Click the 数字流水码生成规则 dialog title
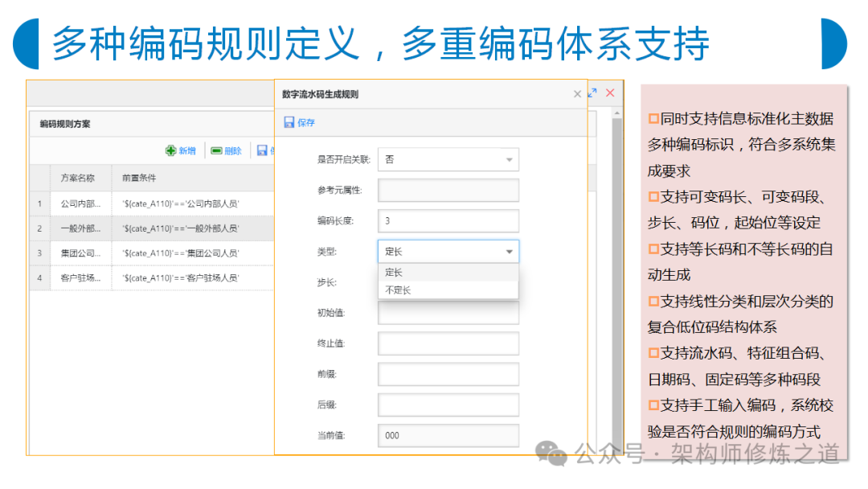 click(x=320, y=94)
